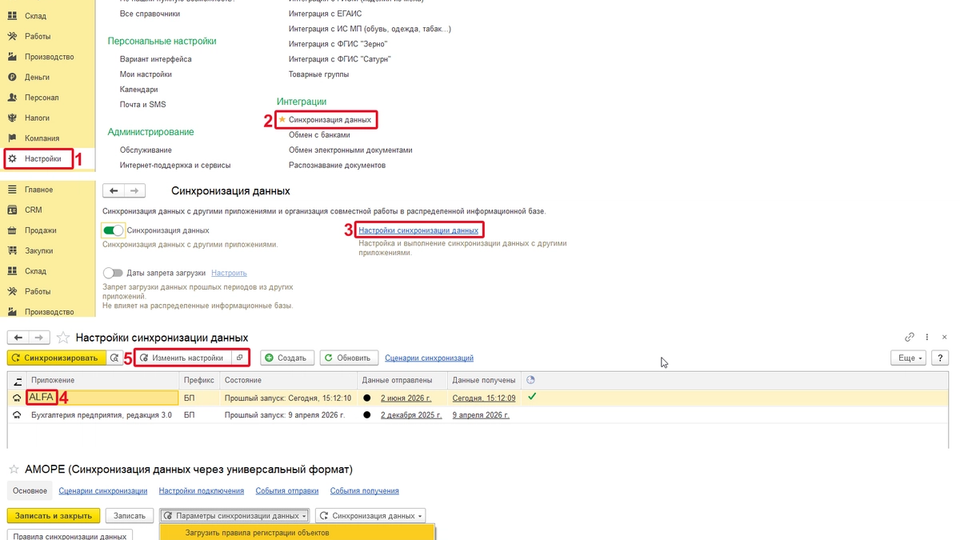960x540 pixels.
Task: Click the Изменить настройки button
Action: point(182,358)
